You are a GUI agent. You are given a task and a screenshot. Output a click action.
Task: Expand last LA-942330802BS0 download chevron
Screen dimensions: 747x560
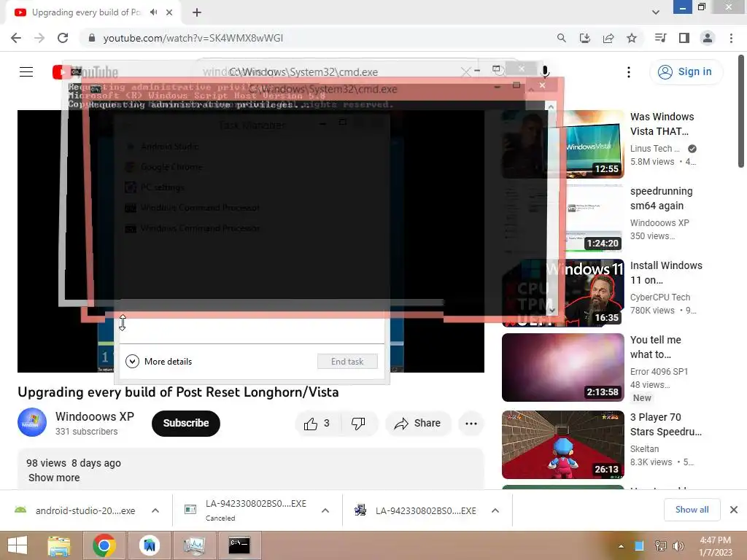[x=495, y=510]
